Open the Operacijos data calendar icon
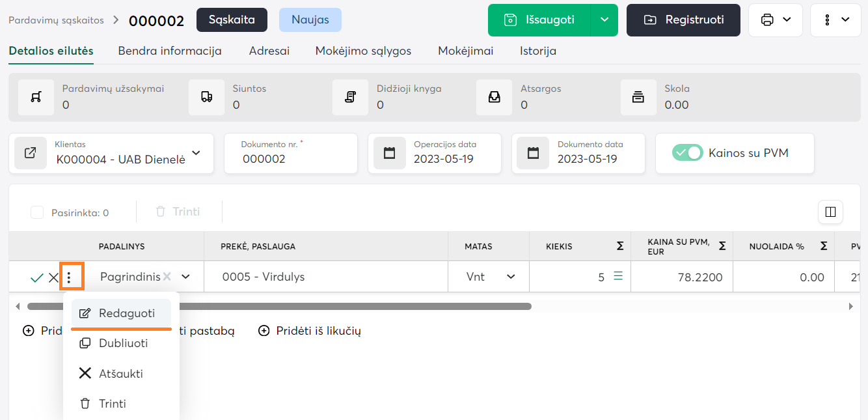The image size is (868, 420). point(389,153)
